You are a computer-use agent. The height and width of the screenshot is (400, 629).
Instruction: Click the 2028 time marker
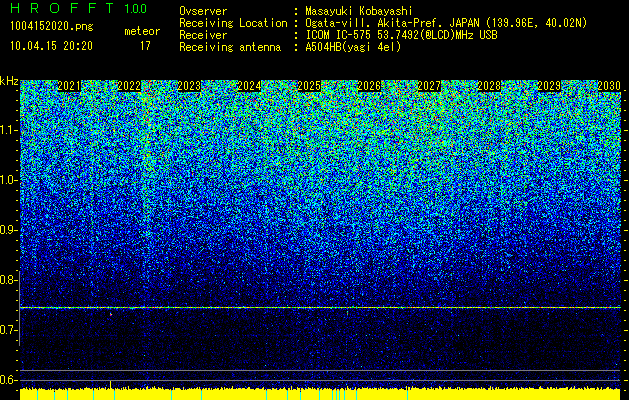(489, 86)
